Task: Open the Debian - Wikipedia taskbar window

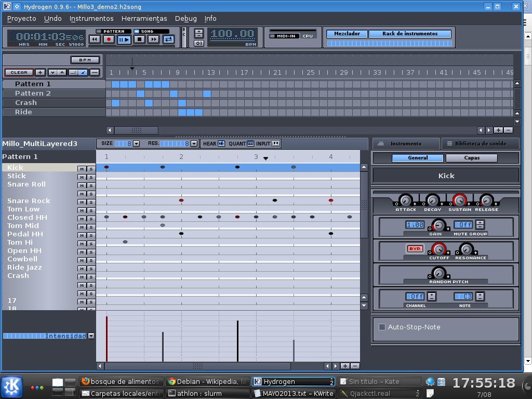Action: pyautogui.click(x=208, y=382)
